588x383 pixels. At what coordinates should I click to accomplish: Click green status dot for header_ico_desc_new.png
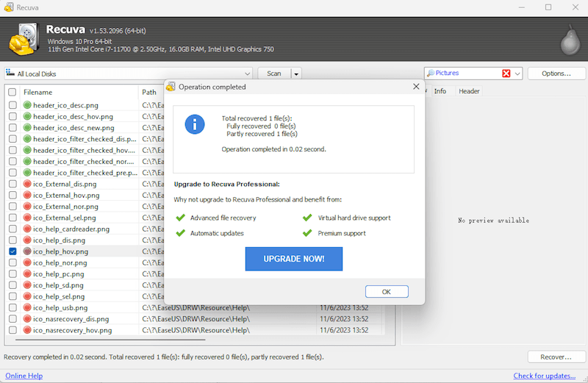point(27,127)
